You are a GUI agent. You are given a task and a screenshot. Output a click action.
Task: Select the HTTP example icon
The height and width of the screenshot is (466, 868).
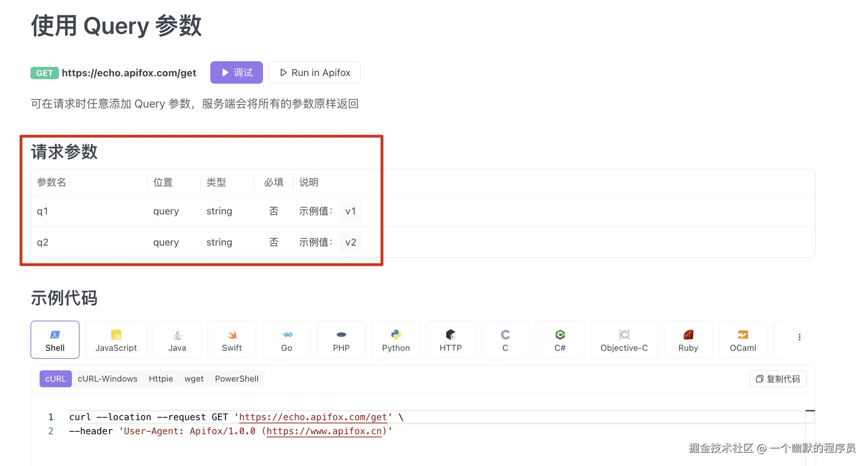pyautogui.click(x=450, y=340)
